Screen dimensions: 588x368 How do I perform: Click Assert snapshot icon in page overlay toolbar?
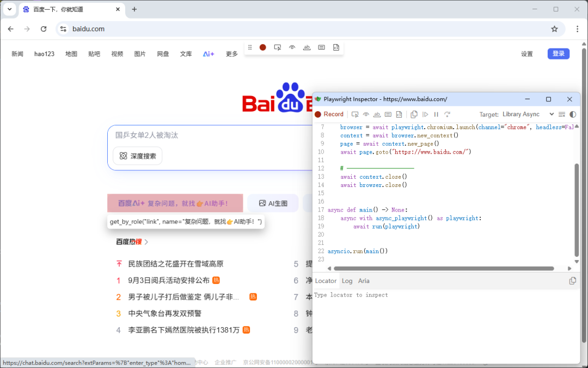tap(336, 47)
